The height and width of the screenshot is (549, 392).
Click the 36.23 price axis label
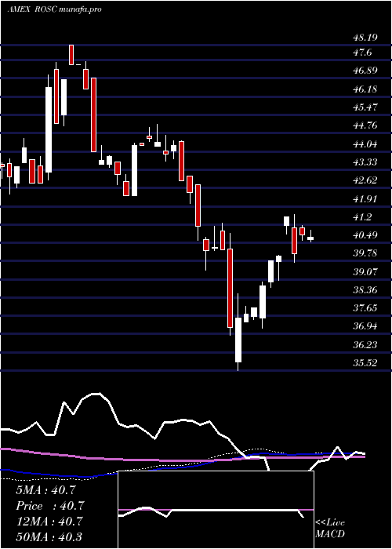(365, 344)
